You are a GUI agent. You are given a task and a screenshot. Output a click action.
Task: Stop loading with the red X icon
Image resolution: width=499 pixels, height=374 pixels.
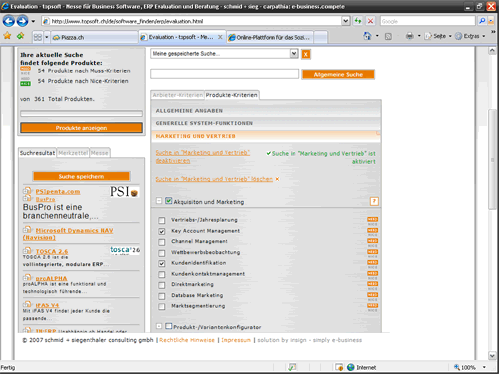coord(370,21)
